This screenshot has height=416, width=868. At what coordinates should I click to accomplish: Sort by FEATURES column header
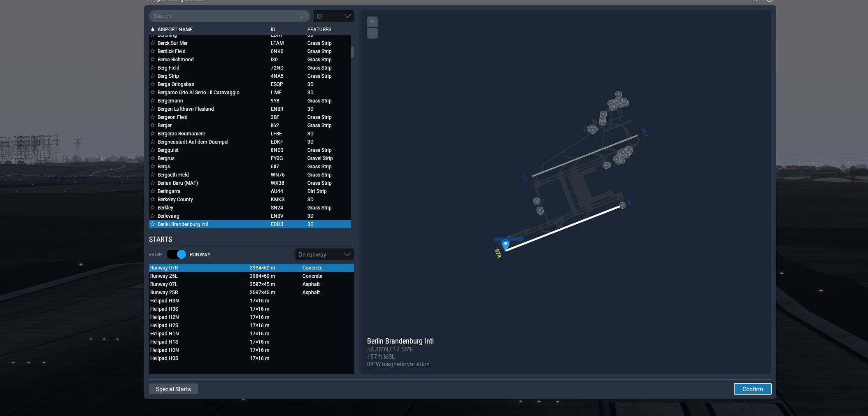[319, 29]
